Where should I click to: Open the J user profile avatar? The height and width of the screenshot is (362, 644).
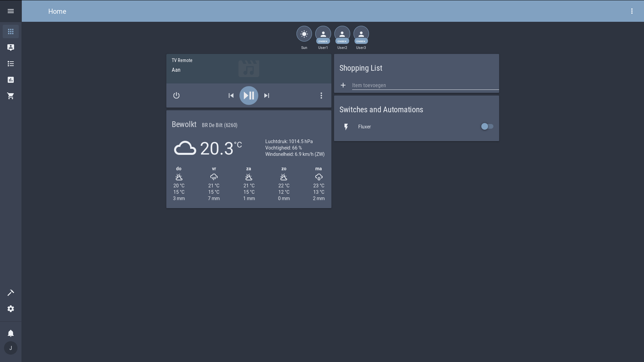11,348
